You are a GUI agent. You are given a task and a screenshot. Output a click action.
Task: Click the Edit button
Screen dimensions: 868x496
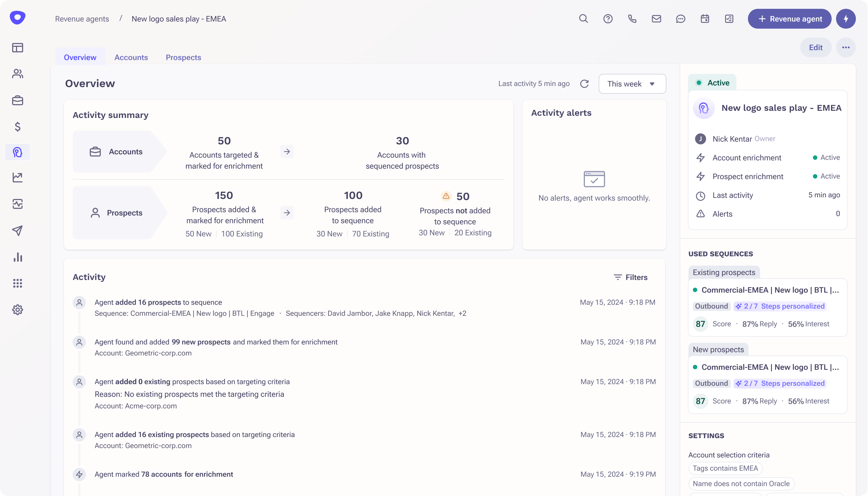point(816,47)
